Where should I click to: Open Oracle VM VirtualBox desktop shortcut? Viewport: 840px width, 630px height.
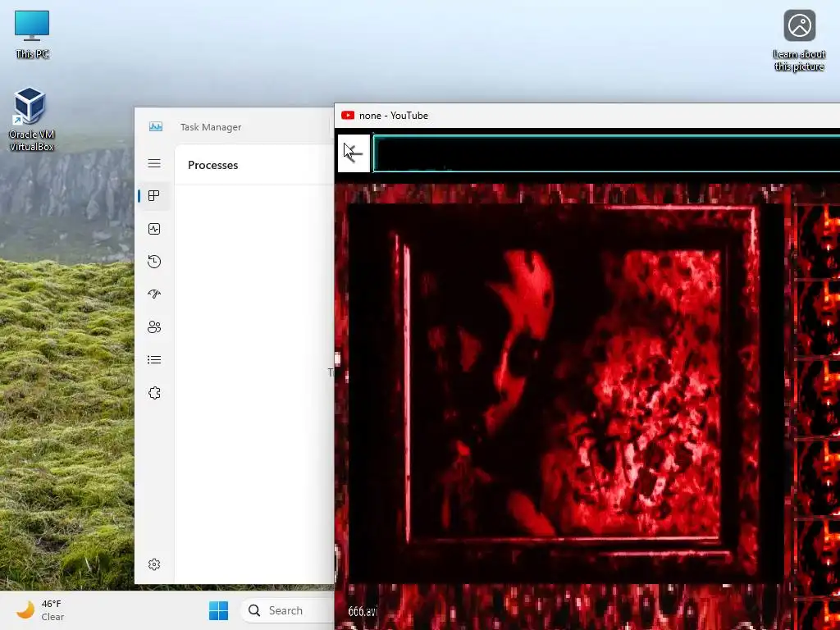pyautogui.click(x=31, y=120)
